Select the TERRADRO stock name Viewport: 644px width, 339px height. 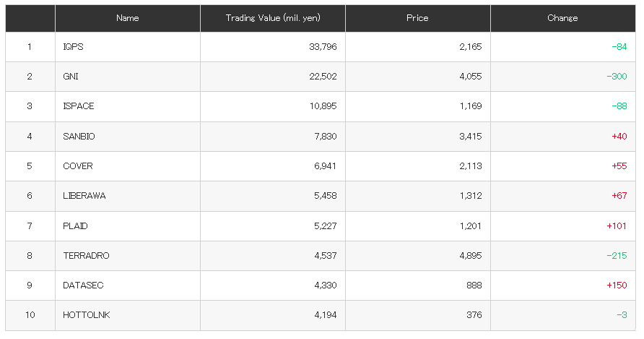coord(86,256)
